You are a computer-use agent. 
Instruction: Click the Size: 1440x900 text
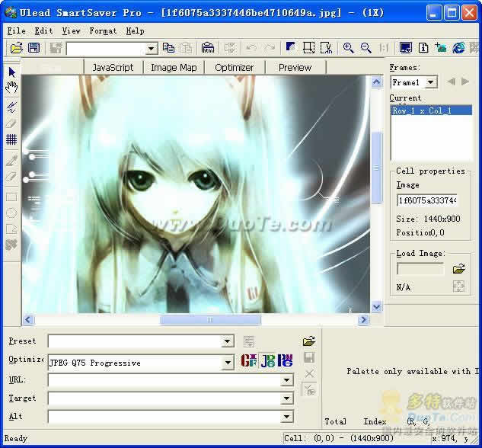pyautogui.click(x=428, y=219)
